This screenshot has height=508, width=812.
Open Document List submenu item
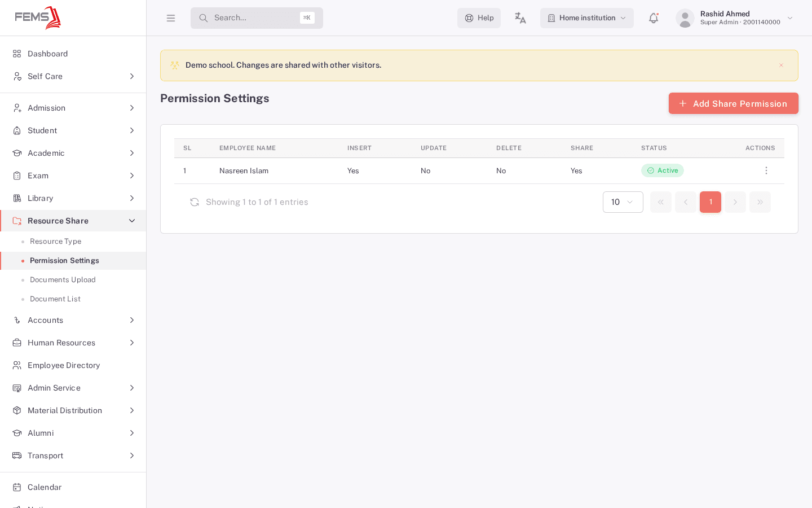tap(73, 299)
